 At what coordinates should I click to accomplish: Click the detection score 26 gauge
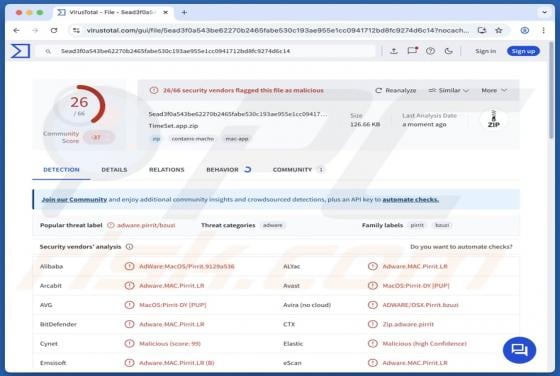[x=79, y=105]
